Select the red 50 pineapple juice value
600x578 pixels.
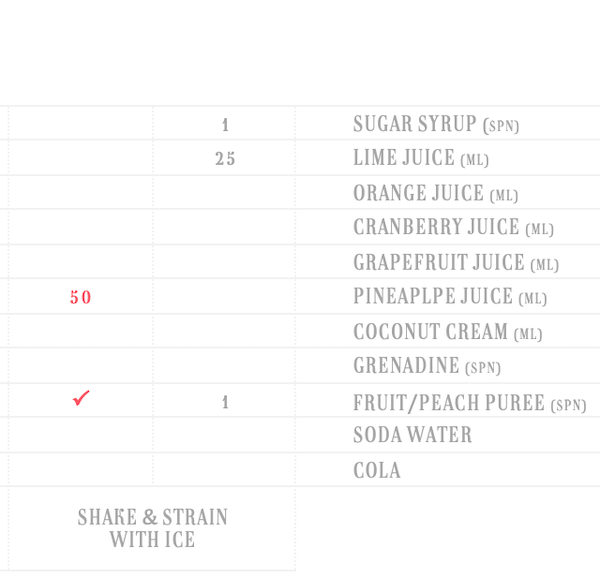coord(81,297)
